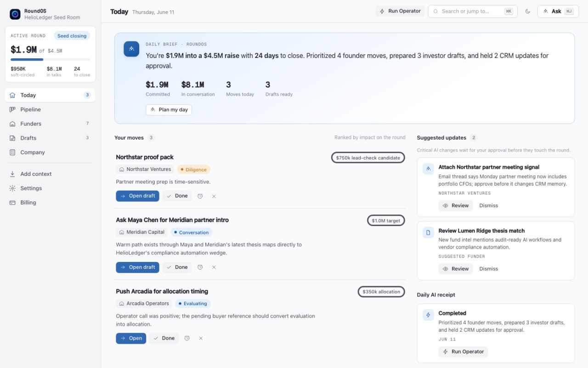Viewport: 588px width, 368px height.
Task: Click the Lumen Ridge document icon
Action: pos(428,232)
